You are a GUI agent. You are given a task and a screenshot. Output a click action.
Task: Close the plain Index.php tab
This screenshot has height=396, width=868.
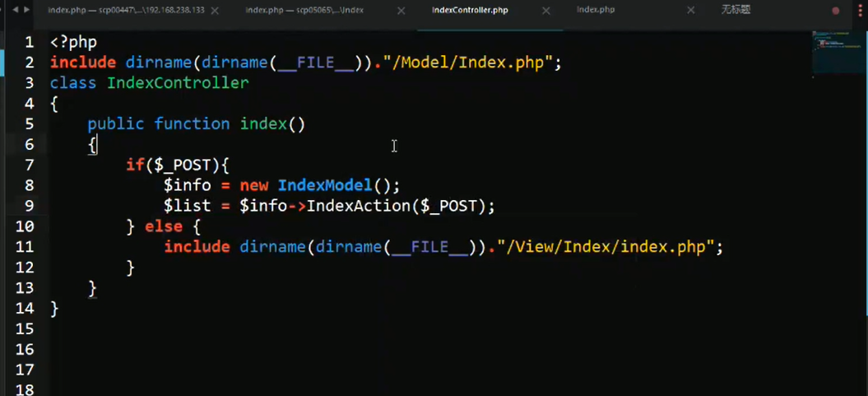click(x=690, y=11)
